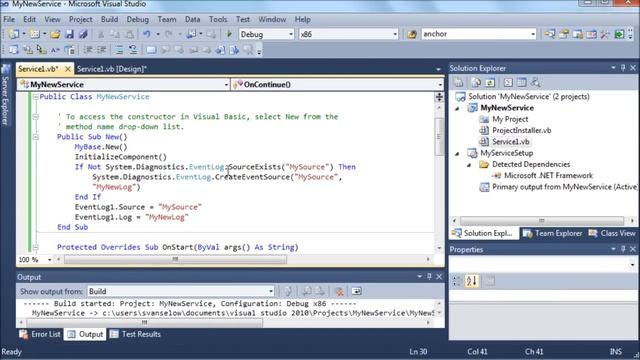The height and width of the screenshot is (360, 640).
Task: Switch to the Service1.vb [Design]* tab
Action: (x=112, y=69)
